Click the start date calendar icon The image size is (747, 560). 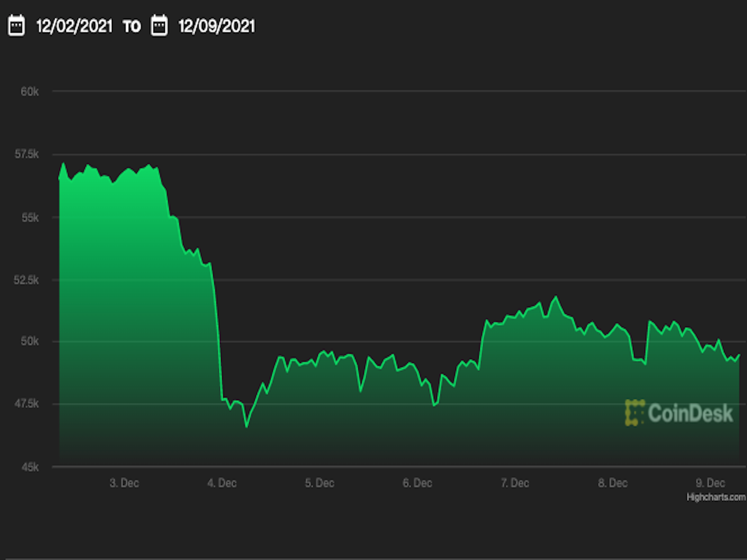click(16, 25)
